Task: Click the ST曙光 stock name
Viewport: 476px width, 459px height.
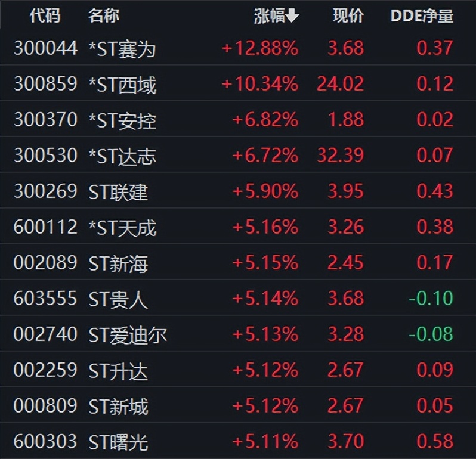Action: click(x=118, y=442)
